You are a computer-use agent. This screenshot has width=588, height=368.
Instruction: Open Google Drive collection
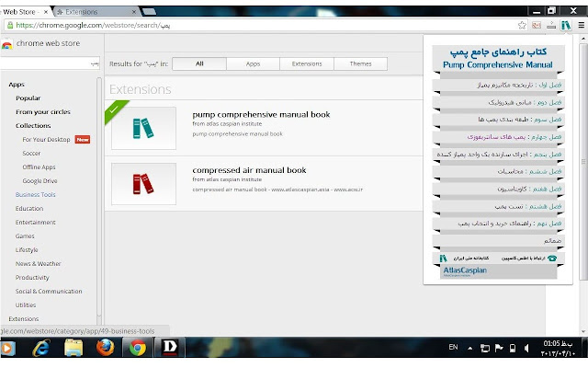point(40,180)
